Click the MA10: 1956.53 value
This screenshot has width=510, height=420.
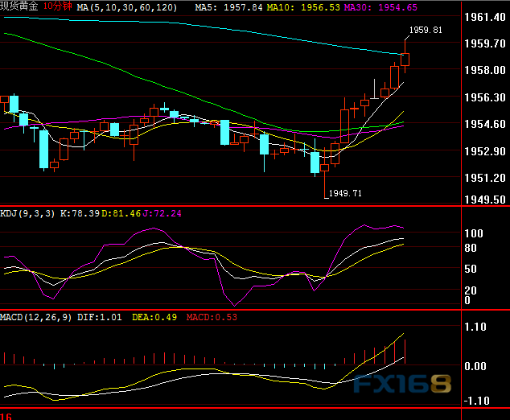tap(303, 7)
